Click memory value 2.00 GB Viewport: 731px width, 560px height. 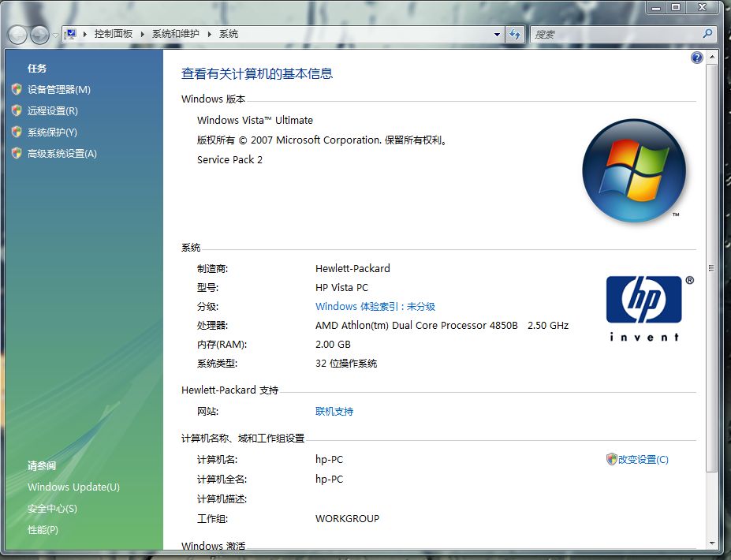[x=333, y=345]
